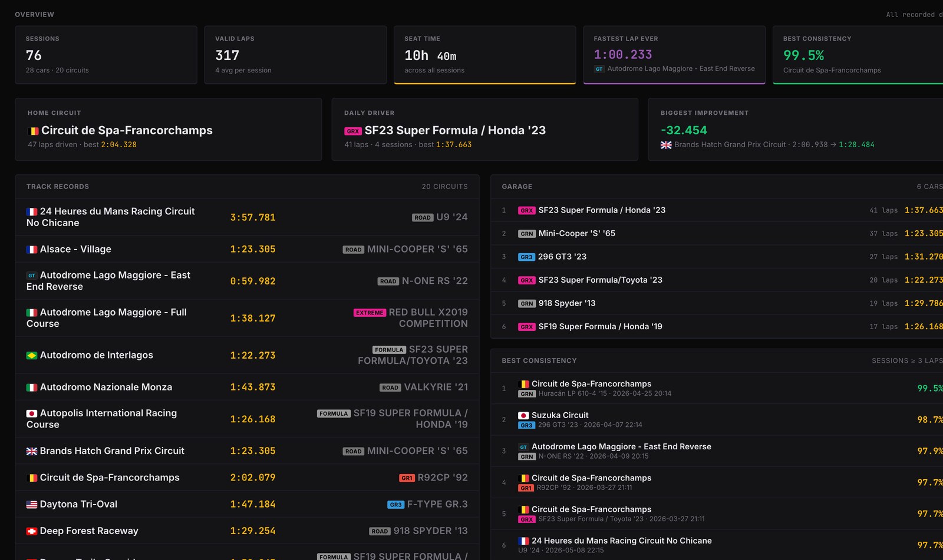Click the R92CP '92 · 2026-03-27 session detail
The image size is (943, 560).
tap(584, 488)
